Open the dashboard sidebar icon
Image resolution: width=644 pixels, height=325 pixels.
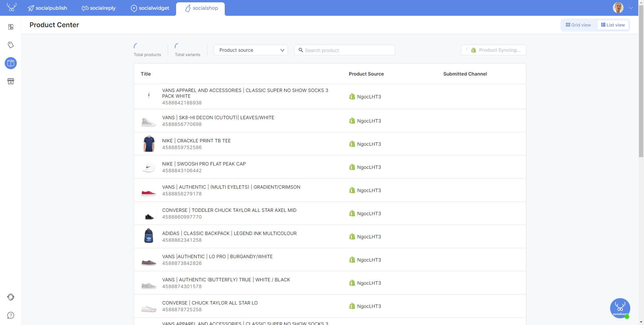pyautogui.click(x=11, y=27)
